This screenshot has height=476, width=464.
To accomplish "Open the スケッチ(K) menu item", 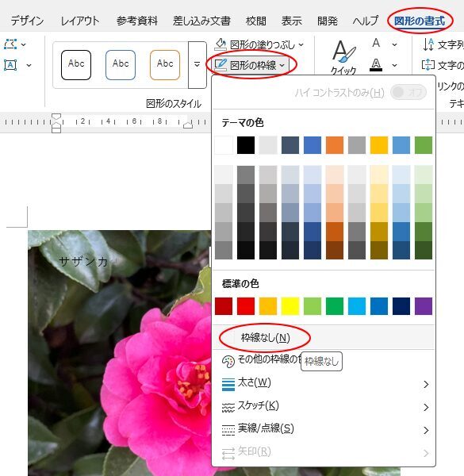I will [x=324, y=407].
